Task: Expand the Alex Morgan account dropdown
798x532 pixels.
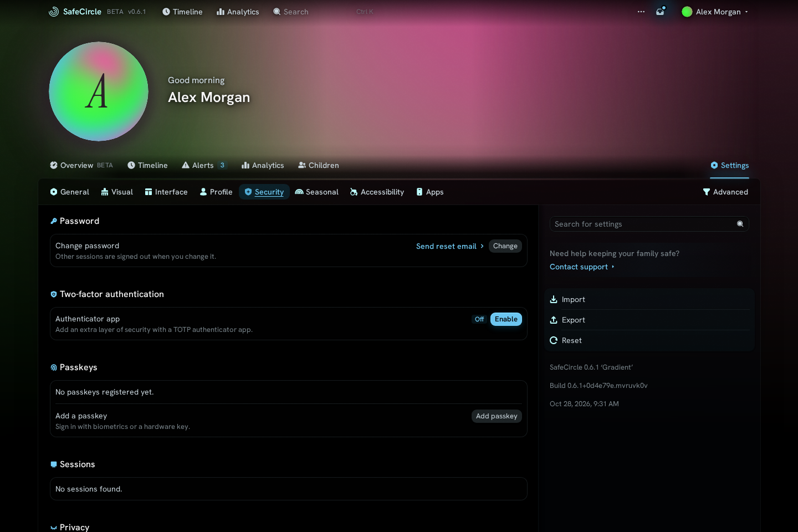Action: pos(715,12)
